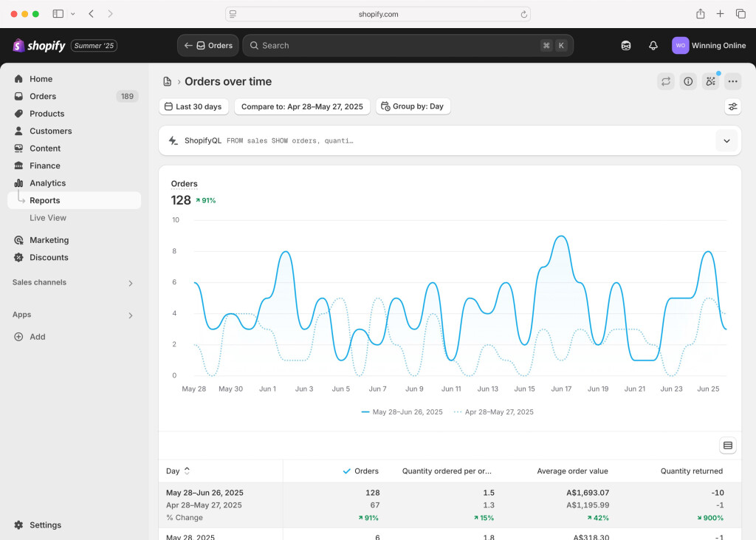Open the Sidekick AI assistant icon
Screen dimensions: 756x540
(710, 82)
